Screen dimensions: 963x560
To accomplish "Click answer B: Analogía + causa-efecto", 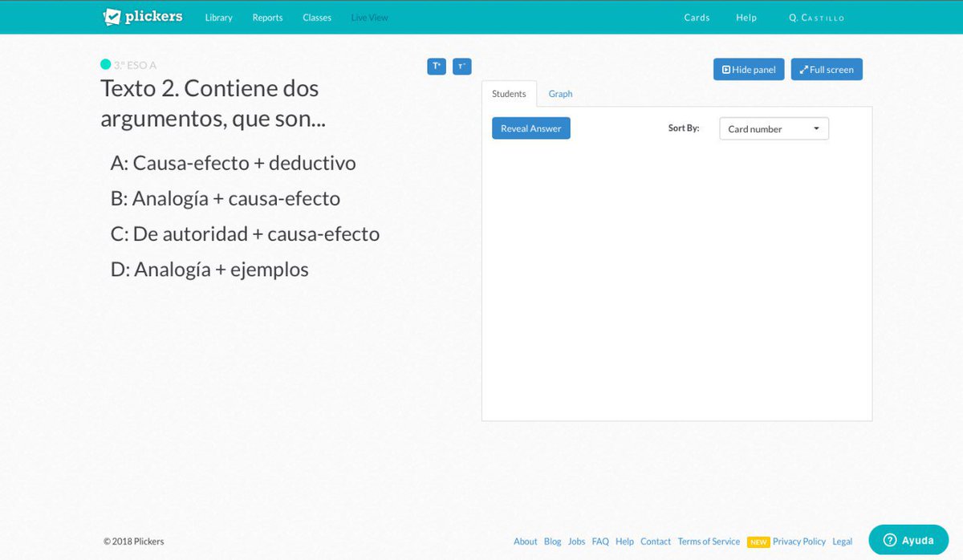I will click(x=226, y=198).
